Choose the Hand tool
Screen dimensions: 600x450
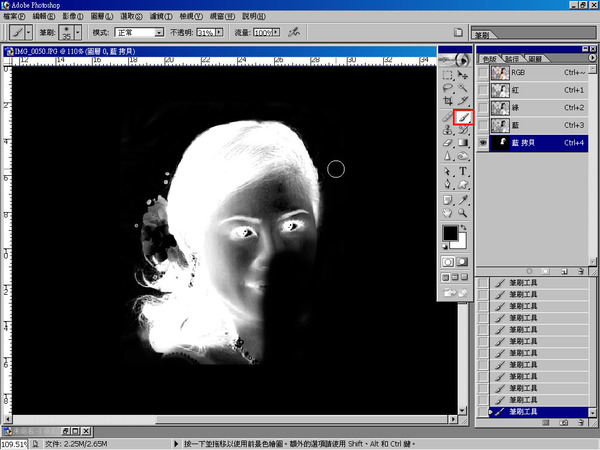[x=448, y=212]
